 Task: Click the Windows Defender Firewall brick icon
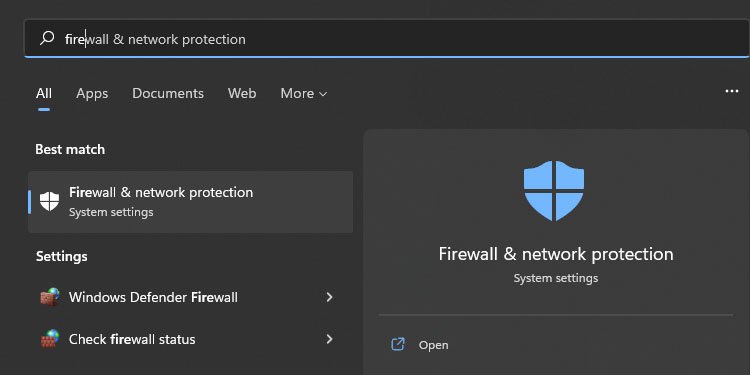tap(49, 297)
